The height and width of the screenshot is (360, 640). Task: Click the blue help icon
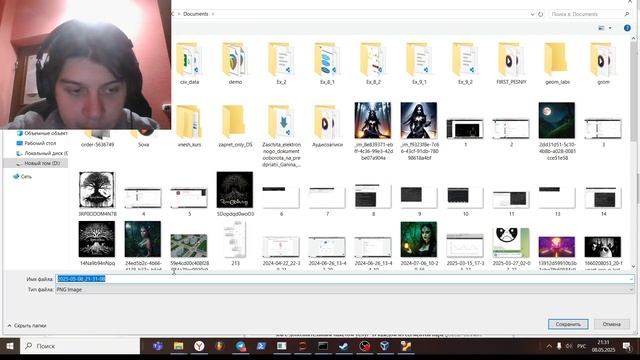(627, 28)
